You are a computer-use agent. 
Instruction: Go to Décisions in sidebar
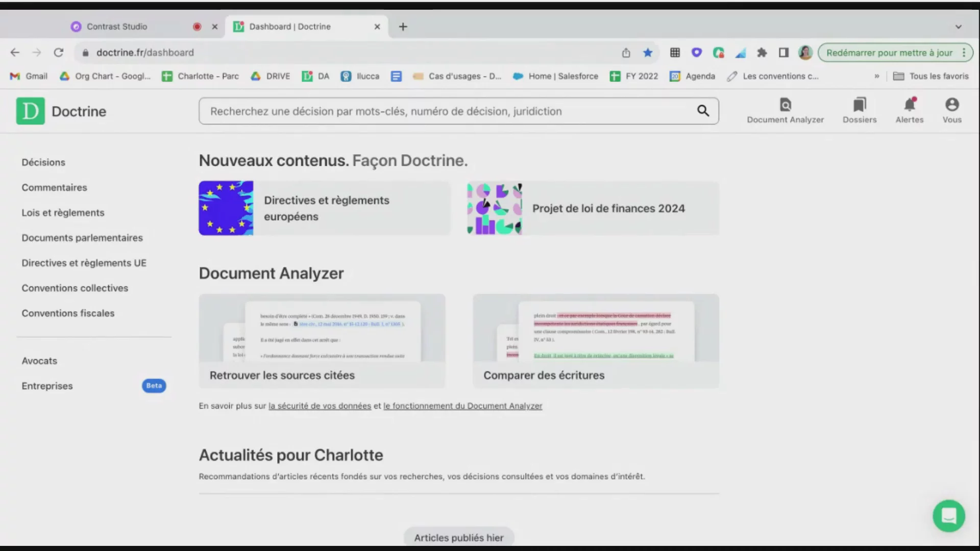tap(43, 162)
